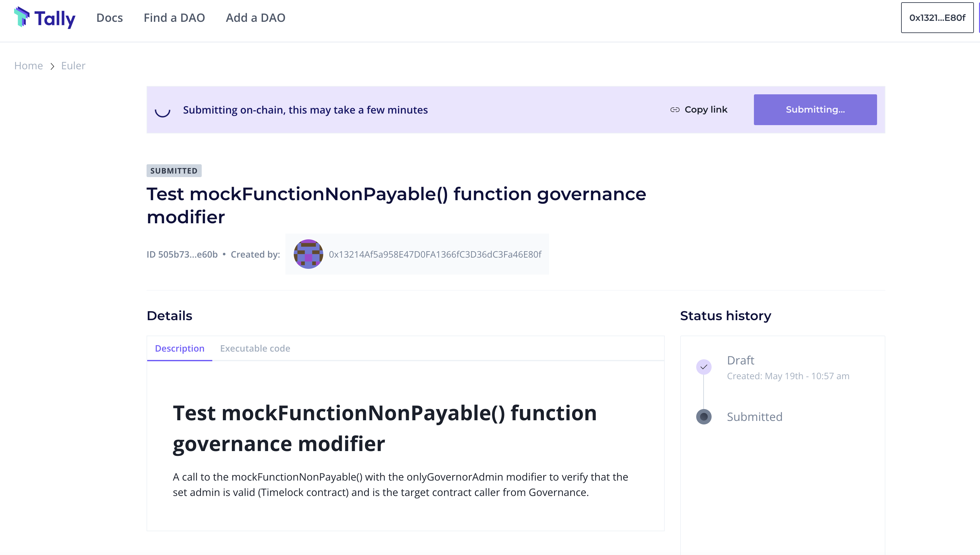980x555 pixels.
Task: Navigate to Euler breadcrumb
Action: [73, 65]
